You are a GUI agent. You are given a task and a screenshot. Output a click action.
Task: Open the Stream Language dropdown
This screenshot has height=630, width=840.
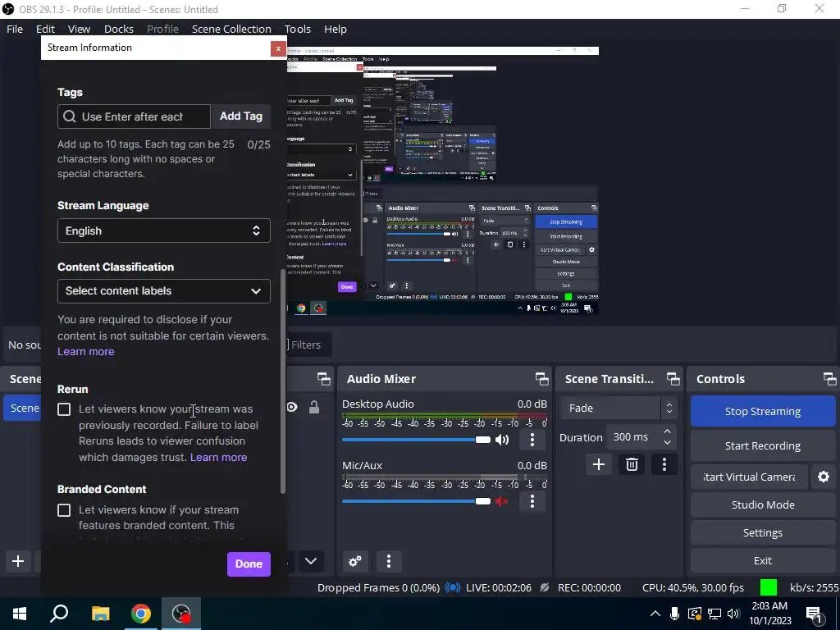[164, 231]
